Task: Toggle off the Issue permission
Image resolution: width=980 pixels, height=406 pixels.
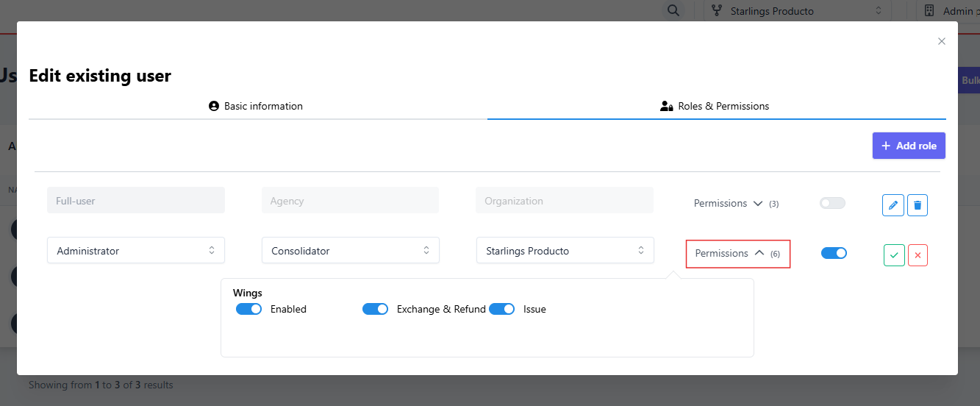Action: pos(501,310)
